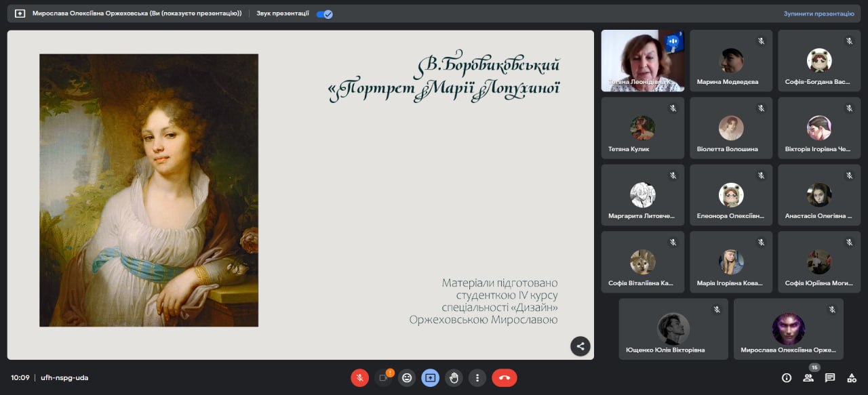Click the meeting code ufh-nspg-uda
The width and height of the screenshot is (868, 395).
pos(64,377)
